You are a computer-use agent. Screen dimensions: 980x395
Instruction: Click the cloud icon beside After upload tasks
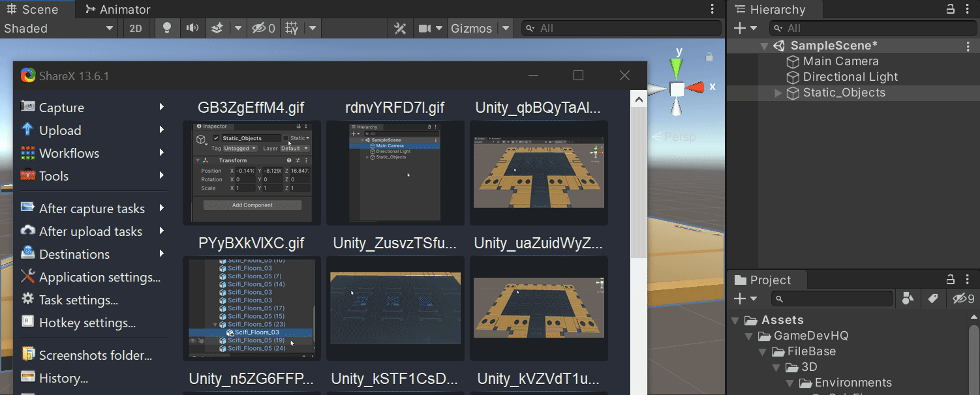[x=27, y=230]
